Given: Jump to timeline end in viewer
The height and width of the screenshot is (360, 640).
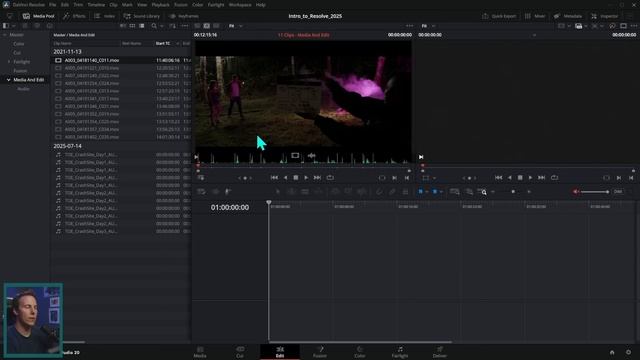Looking at the screenshot, I should 542,178.
